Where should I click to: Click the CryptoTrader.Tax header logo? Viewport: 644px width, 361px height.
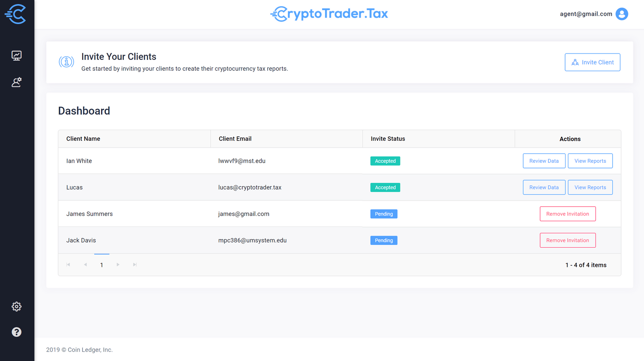coord(329,14)
